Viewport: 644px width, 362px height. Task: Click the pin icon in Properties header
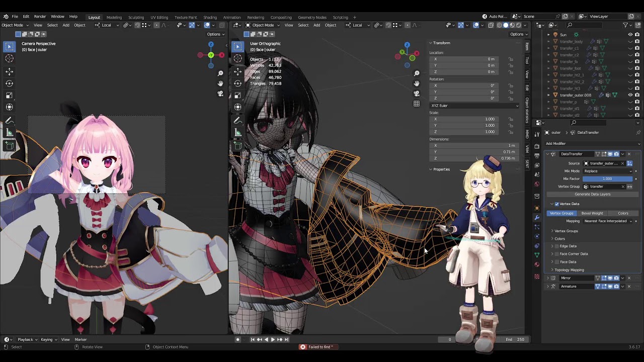coord(638,132)
